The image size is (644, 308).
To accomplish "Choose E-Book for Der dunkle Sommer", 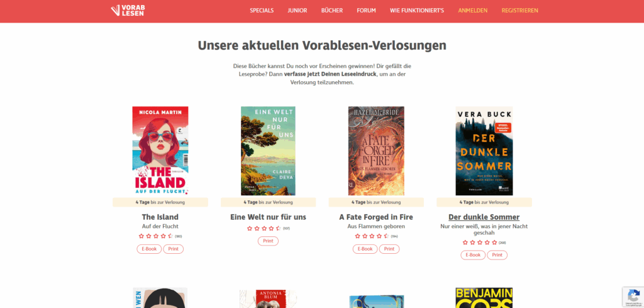I will 473,255.
